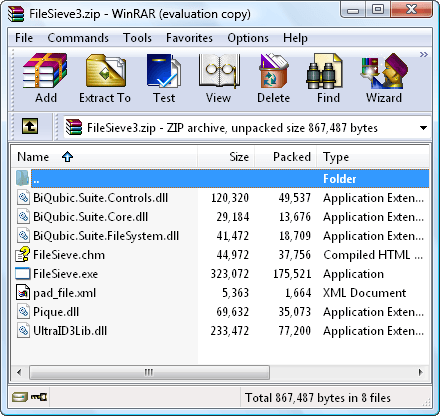Select UltraID3Lib.dll file name

pos(70,331)
